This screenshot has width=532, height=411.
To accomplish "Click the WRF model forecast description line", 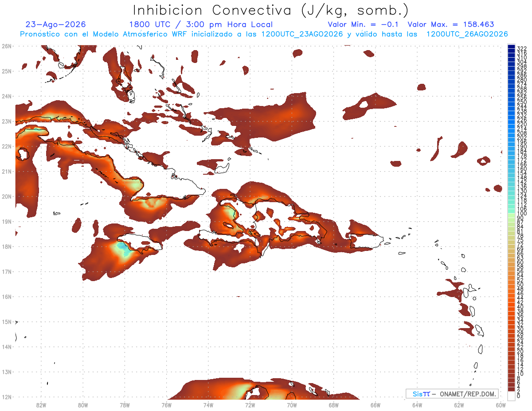I will [264, 34].
